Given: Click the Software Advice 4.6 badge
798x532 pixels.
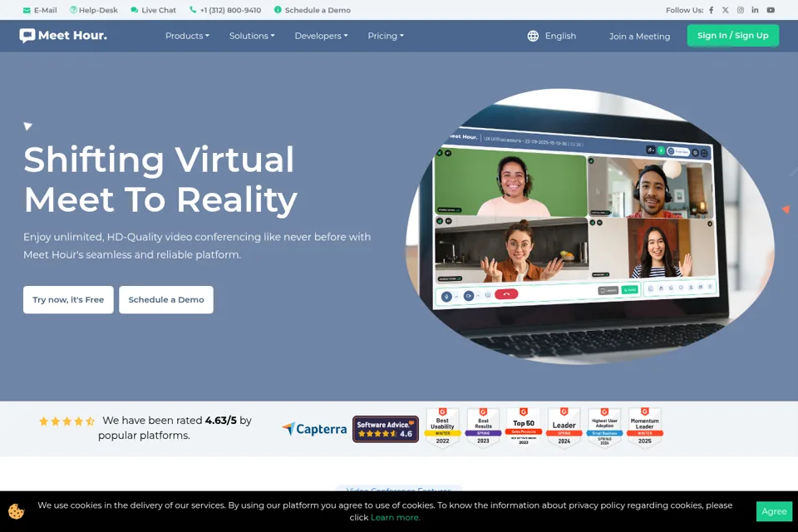Looking at the screenshot, I should [386, 429].
